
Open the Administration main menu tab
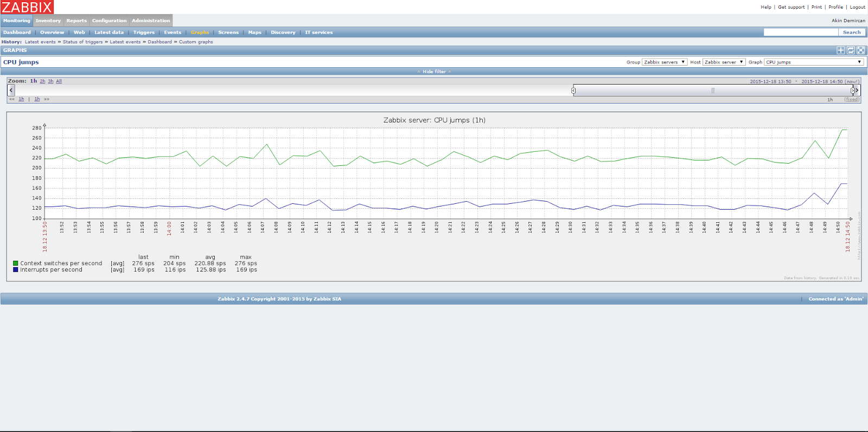(x=151, y=21)
